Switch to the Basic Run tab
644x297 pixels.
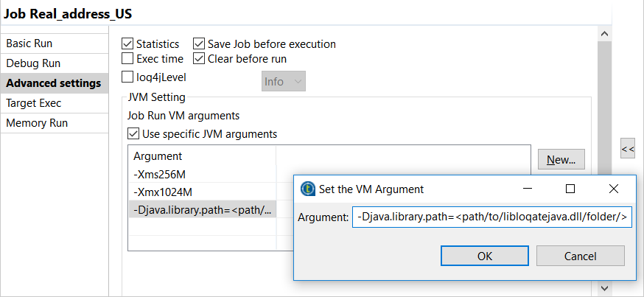29,43
